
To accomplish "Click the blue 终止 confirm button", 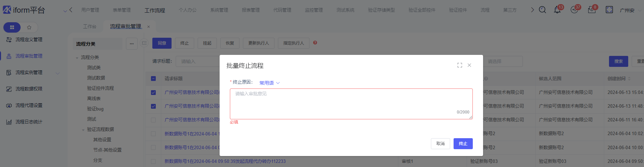I will [x=463, y=144].
